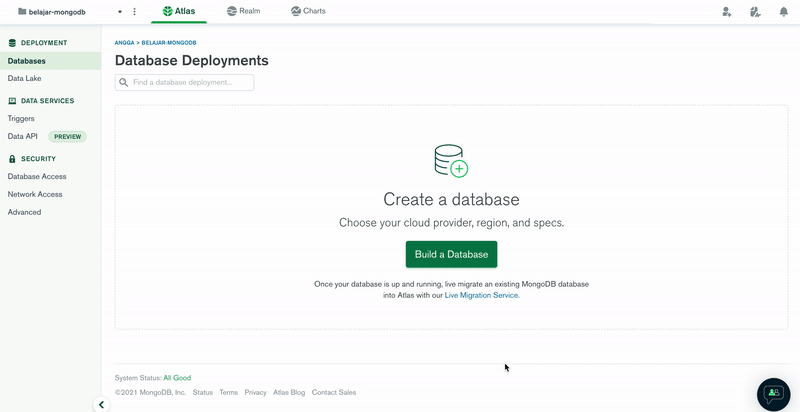Click the invite user icon
Viewport: 800px width, 412px height.
pos(727,12)
